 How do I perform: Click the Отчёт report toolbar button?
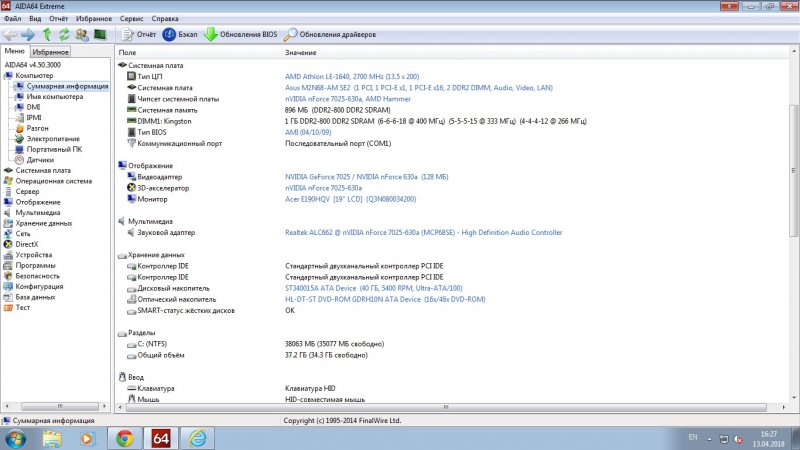[138, 35]
